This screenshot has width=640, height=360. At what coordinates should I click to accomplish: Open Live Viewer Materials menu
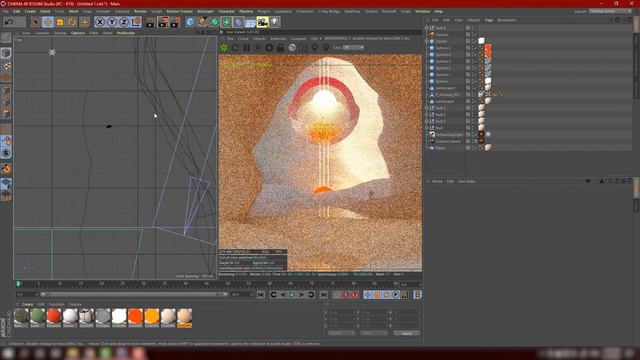(x=278, y=39)
